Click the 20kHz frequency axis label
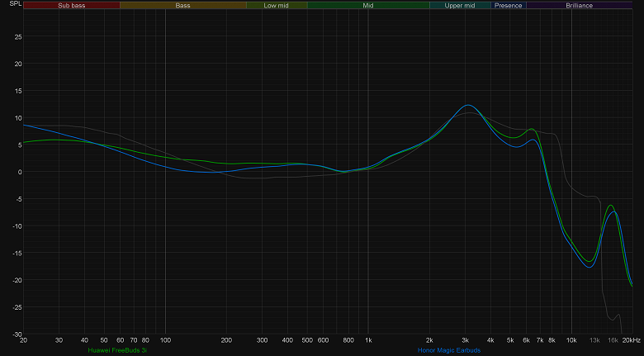Screen dimensions: 644x356 pyautogui.click(x=632, y=340)
